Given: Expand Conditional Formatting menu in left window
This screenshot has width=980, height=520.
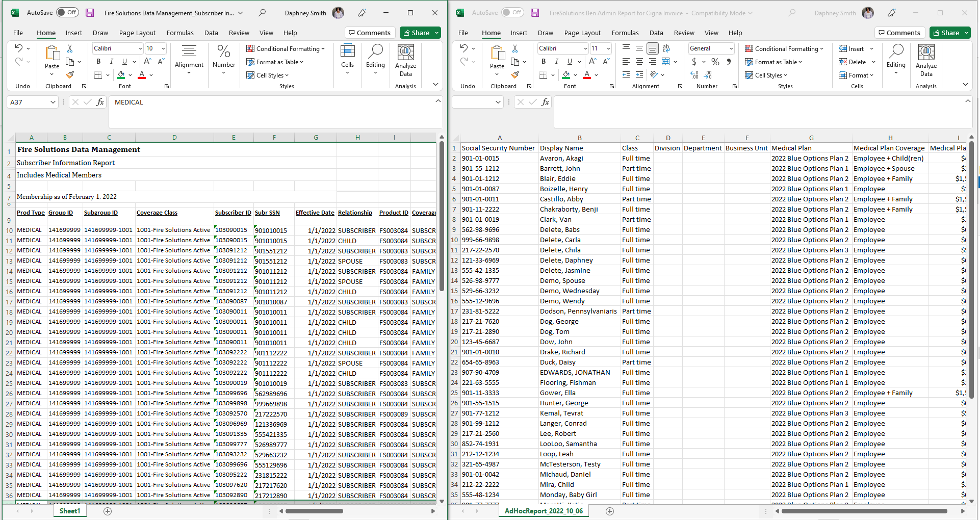Looking at the screenshot, I should (x=286, y=48).
